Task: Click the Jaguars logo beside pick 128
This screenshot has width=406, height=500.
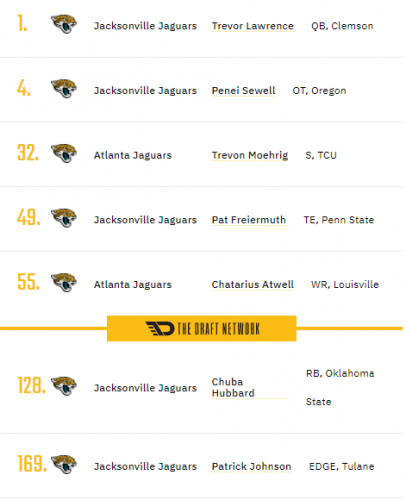Action: 64,386
